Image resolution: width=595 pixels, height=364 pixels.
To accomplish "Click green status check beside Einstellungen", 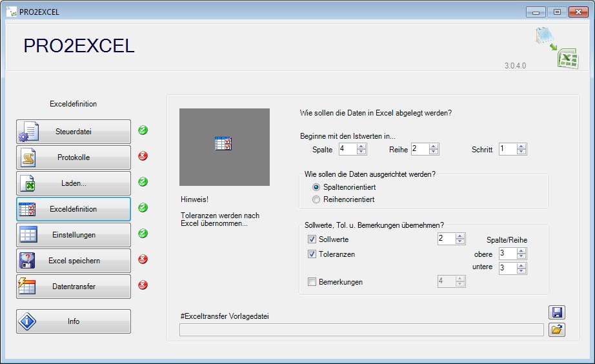I will 143,234.
